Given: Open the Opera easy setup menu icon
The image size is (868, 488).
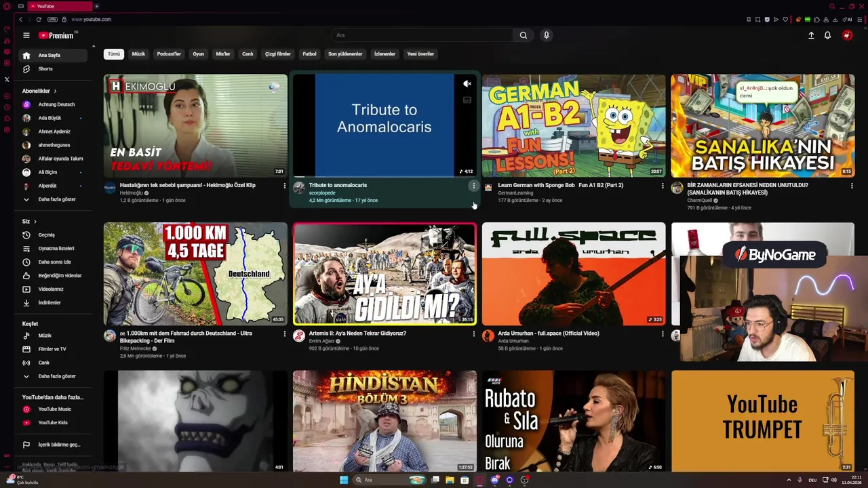Looking at the screenshot, I should click(x=860, y=20).
